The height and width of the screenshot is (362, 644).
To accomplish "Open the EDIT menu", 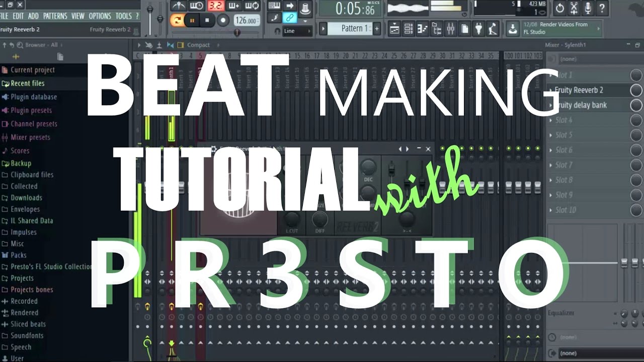I will (19, 16).
